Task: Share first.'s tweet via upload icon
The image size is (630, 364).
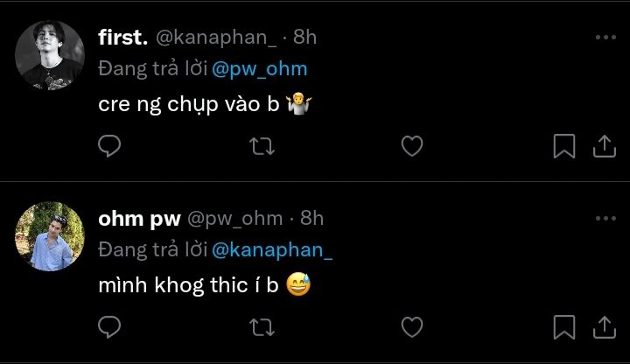Action: [605, 146]
